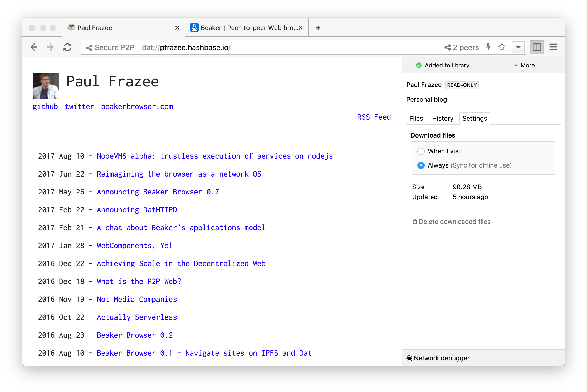Click the Download files section label
Viewport: 587px width, 392px height.
click(433, 135)
